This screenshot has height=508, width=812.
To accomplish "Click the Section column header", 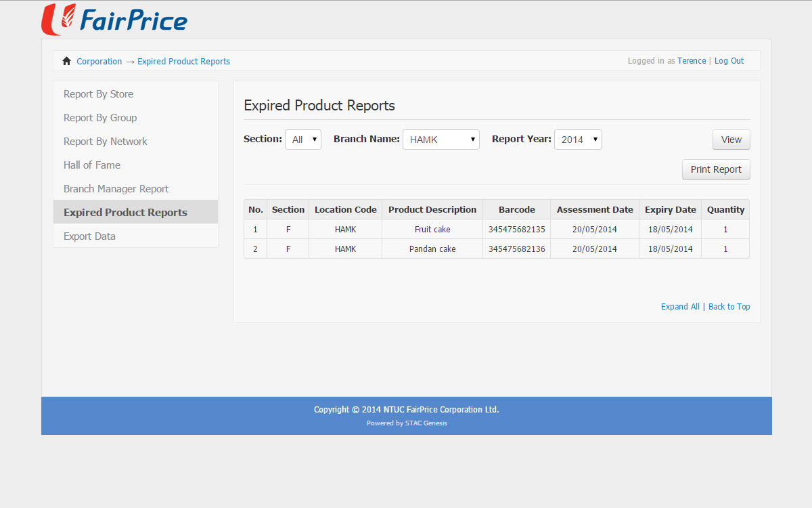I will (x=288, y=209).
